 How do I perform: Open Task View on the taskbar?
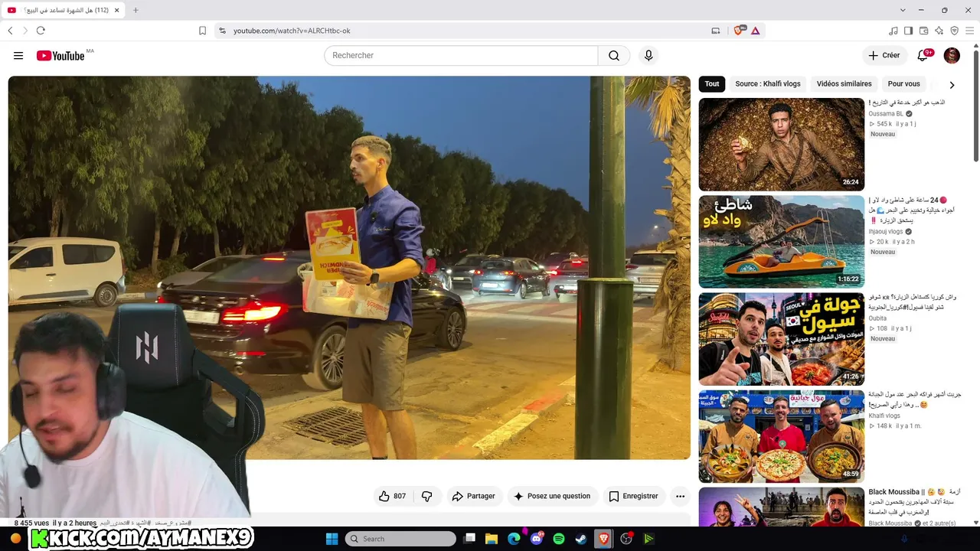pos(470,539)
